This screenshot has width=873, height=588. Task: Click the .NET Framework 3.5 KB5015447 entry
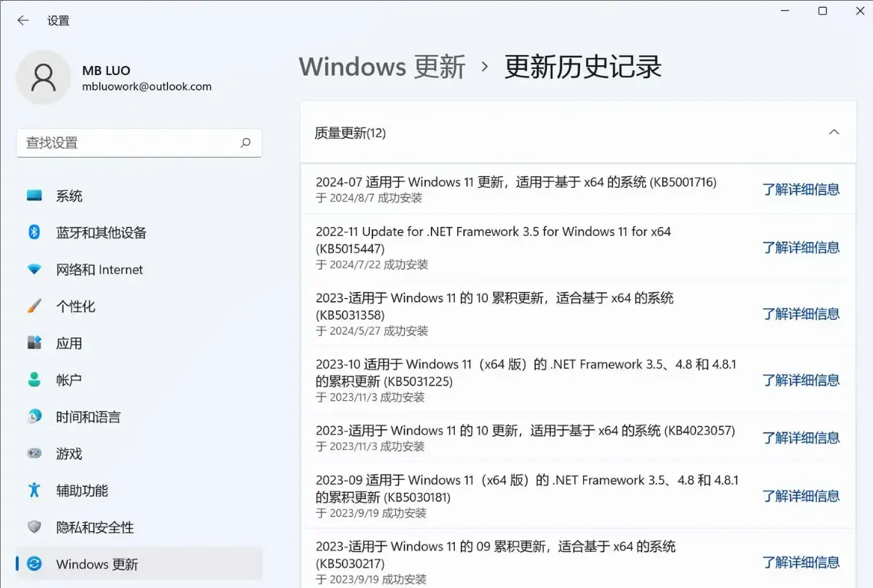[493, 240]
